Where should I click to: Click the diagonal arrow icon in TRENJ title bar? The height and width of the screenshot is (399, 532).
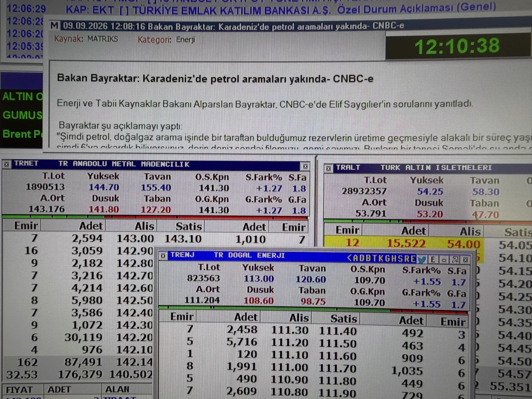[x=454, y=259]
